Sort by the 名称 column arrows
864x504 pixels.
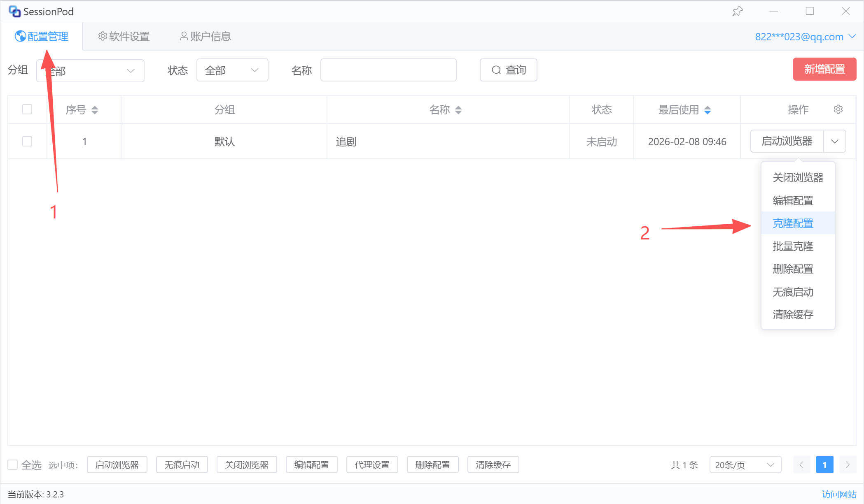458,110
